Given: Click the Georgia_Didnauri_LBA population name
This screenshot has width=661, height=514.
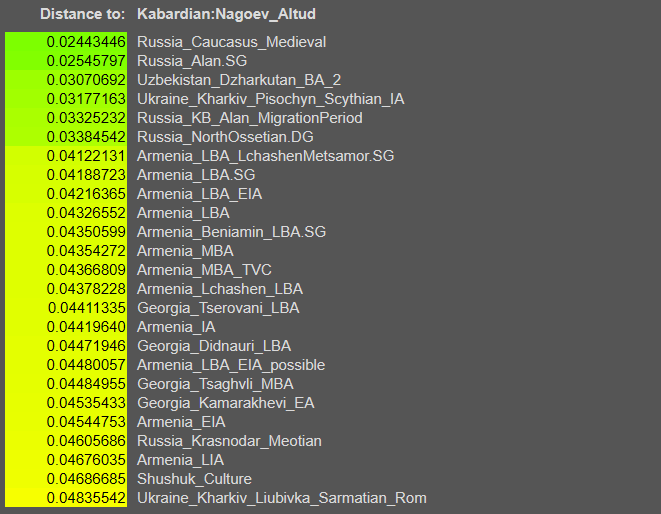Looking at the screenshot, I should point(213,346).
